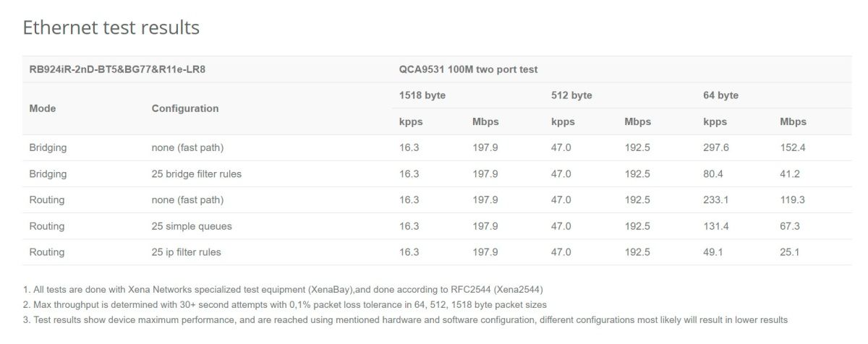Click footnote 3 about device maximum performance
The height and width of the screenshot is (344, 868).
[405, 319]
